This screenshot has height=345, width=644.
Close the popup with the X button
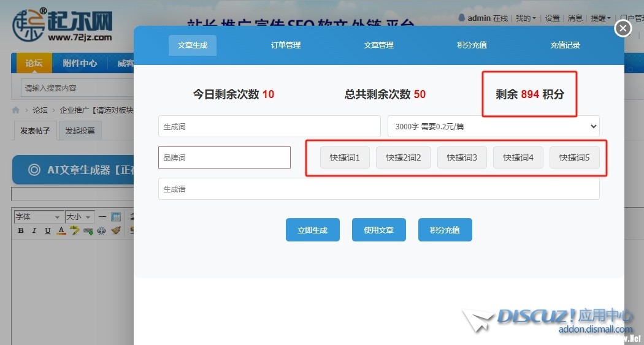pos(623,28)
